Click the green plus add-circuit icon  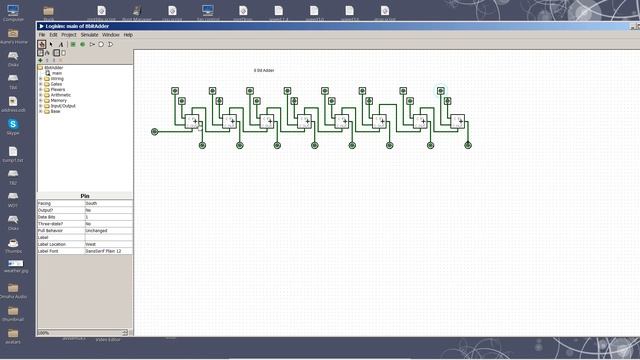(40, 60)
